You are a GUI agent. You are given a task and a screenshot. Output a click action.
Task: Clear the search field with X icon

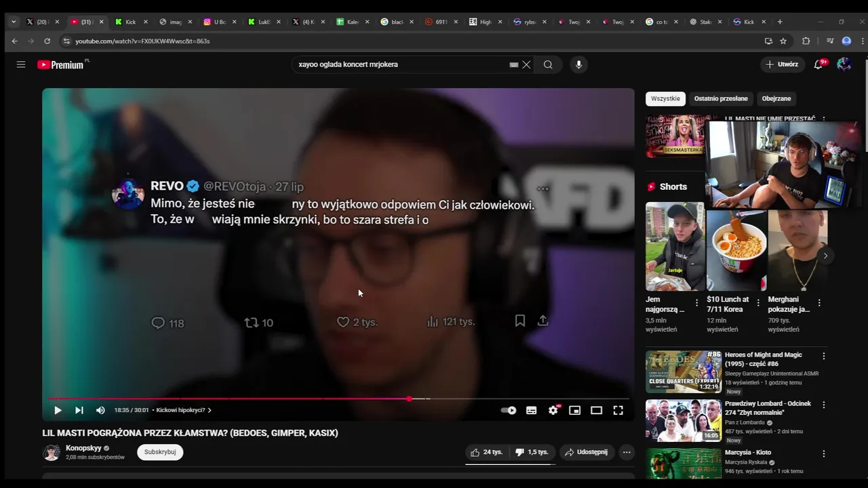pyautogui.click(x=526, y=64)
